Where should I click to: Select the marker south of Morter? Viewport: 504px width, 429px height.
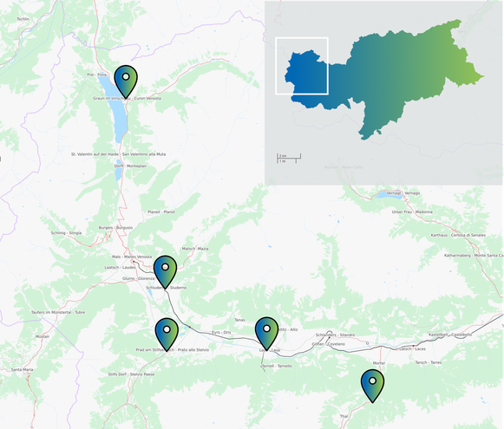click(372, 386)
